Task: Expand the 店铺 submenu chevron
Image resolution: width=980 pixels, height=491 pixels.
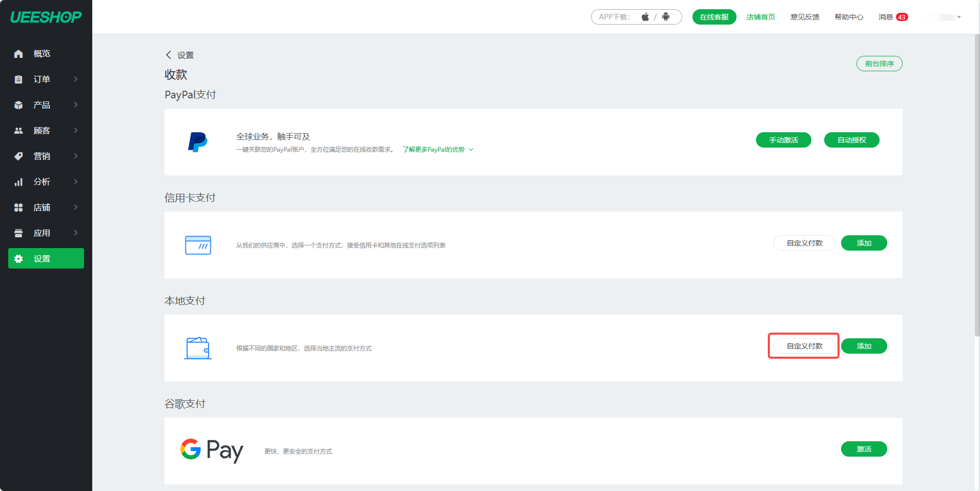Action: point(76,207)
